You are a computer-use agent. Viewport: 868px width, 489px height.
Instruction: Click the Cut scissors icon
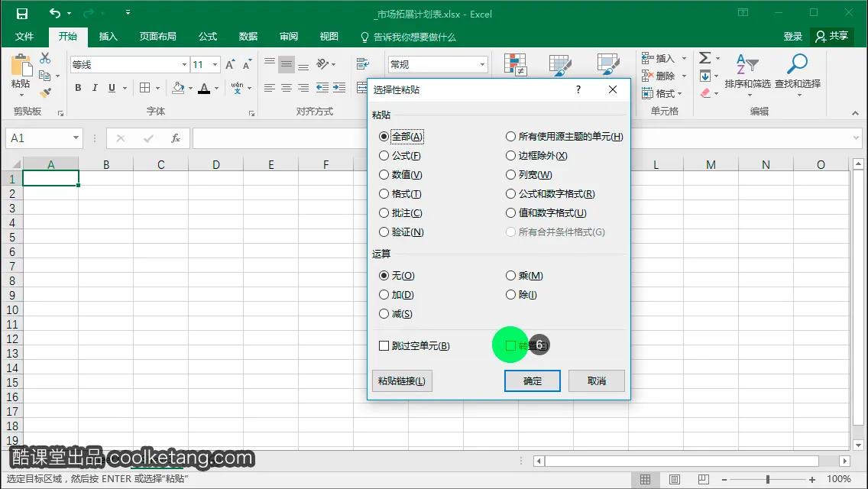tap(45, 57)
